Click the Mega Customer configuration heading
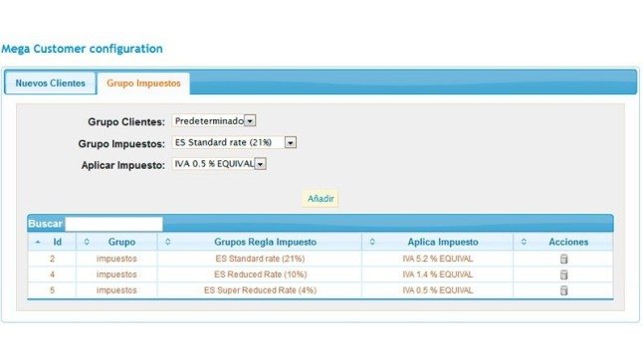 click(82, 49)
